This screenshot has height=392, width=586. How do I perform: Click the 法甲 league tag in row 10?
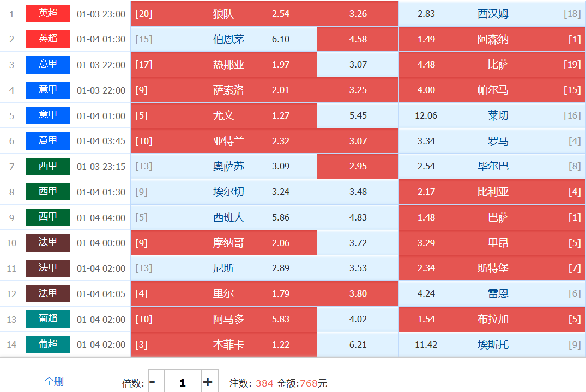(x=48, y=243)
